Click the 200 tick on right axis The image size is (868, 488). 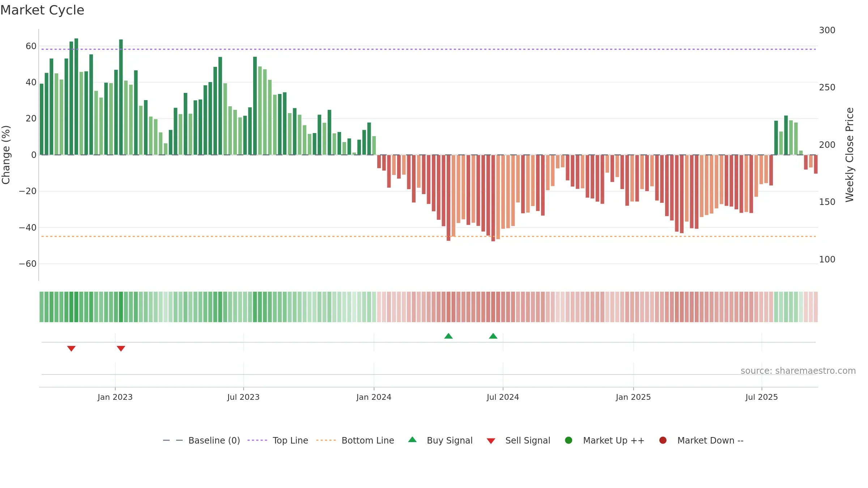click(x=827, y=145)
